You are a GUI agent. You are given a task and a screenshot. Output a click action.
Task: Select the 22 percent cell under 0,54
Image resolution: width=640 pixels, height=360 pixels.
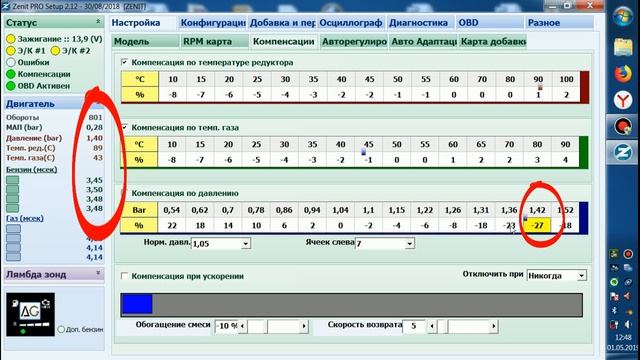pyautogui.click(x=172, y=225)
